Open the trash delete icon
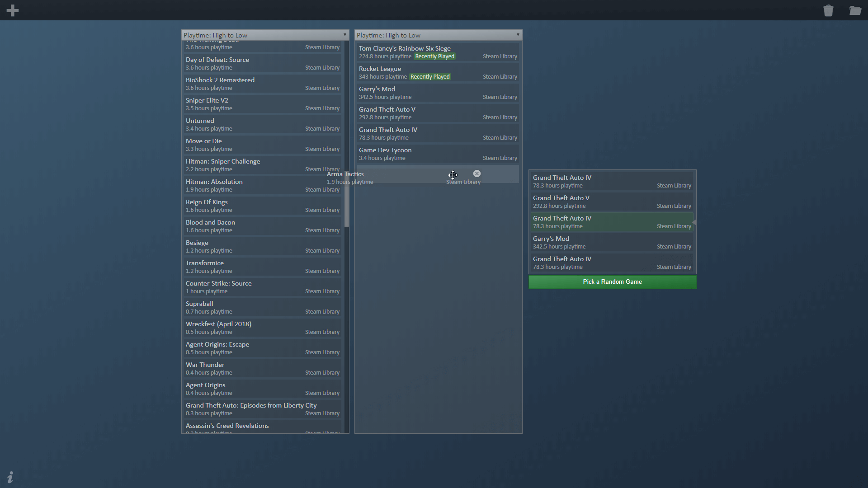The height and width of the screenshot is (488, 868). pyautogui.click(x=829, y=10)
